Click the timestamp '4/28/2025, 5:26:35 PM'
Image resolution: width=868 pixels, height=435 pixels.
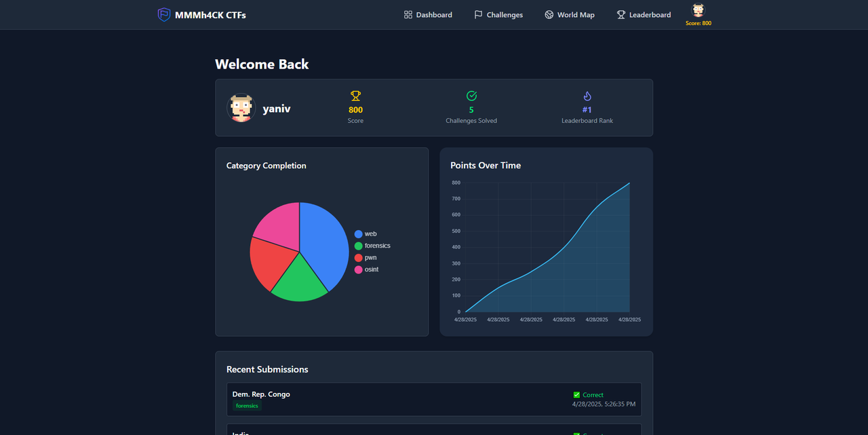tap(604, 404)
